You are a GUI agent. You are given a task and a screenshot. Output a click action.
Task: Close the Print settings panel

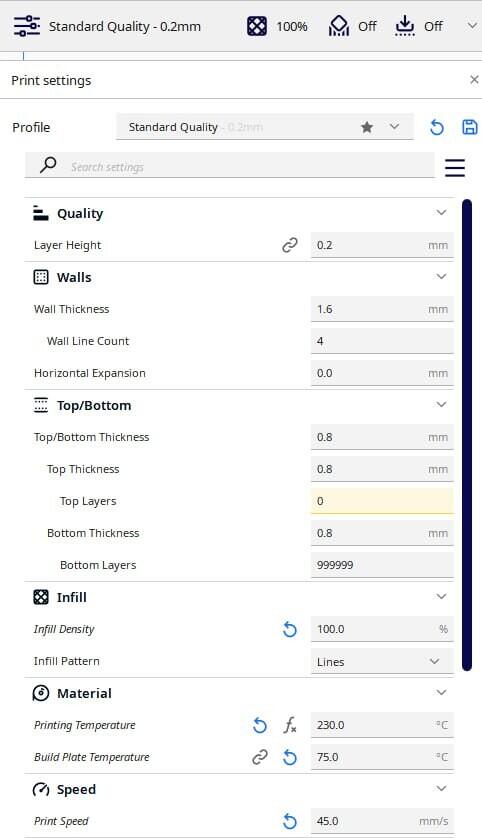tap(474, 80)
